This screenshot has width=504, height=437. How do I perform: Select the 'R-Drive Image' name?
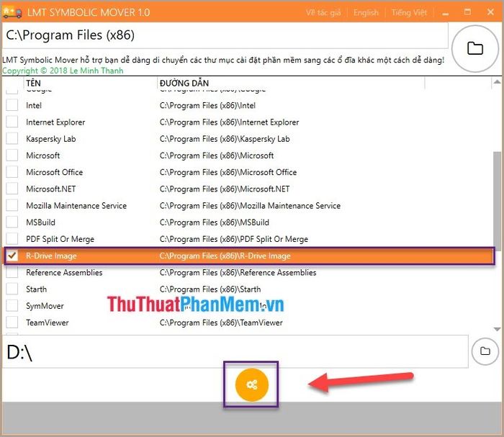pyautogui.click(x=51, y=256)
